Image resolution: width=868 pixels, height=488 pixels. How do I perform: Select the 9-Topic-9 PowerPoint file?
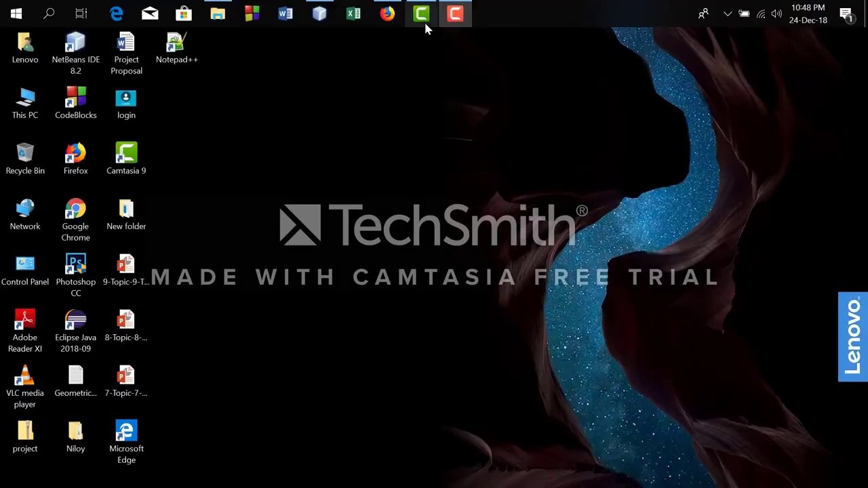coord(126,266)
